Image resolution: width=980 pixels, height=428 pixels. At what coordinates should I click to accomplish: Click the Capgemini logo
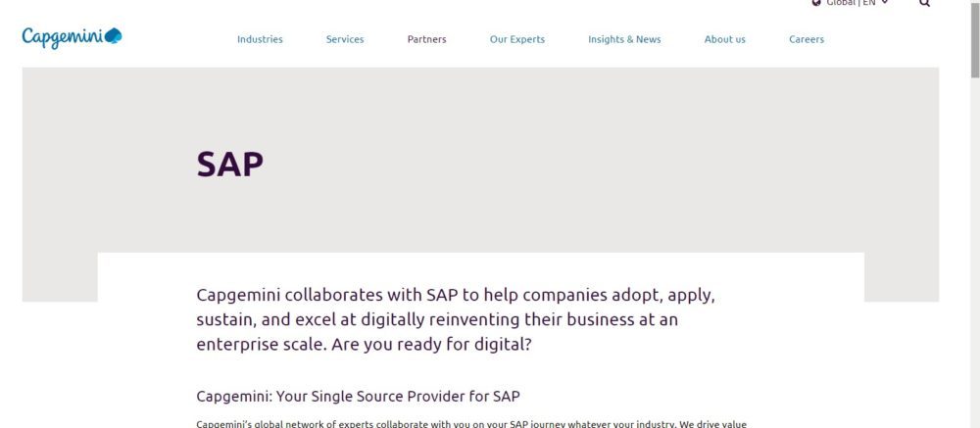click(x=72, y=37)
